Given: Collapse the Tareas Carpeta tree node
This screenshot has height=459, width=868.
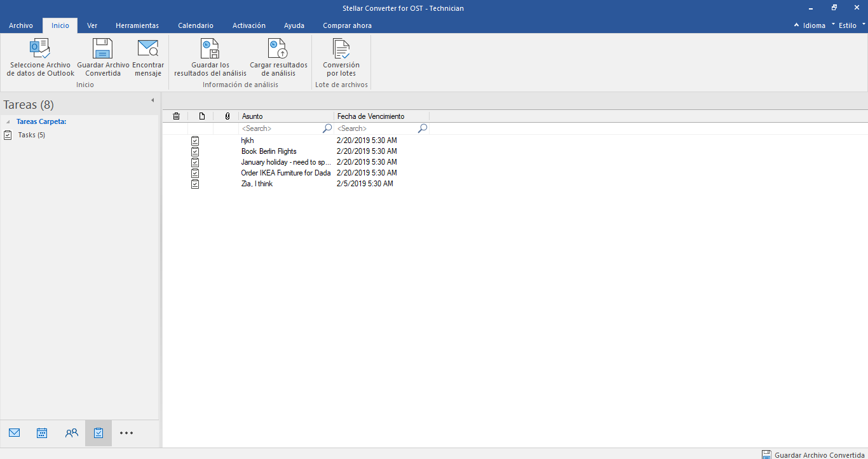Looking at the screenshot, I should 8,121.
